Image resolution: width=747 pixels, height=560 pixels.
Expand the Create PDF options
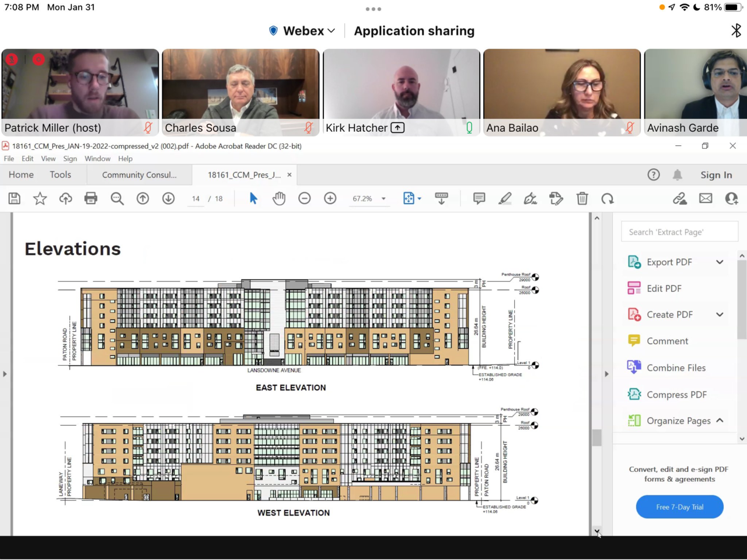click(x=720, y=314)
